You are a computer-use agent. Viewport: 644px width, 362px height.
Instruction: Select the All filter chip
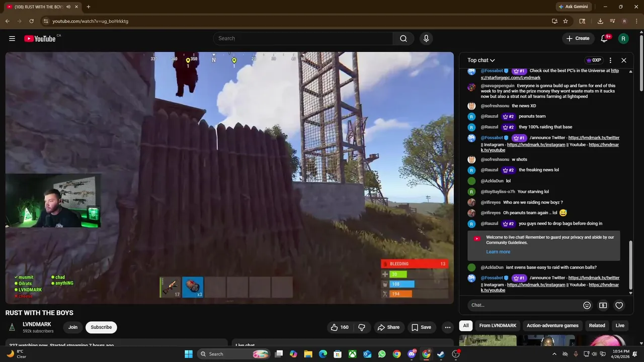point(466,325)
